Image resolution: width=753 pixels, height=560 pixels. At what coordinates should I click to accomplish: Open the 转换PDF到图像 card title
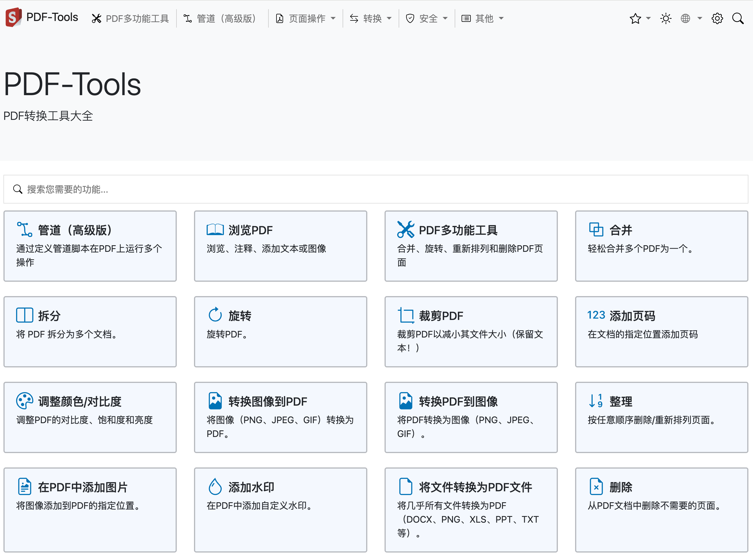[x=458, y=401]
